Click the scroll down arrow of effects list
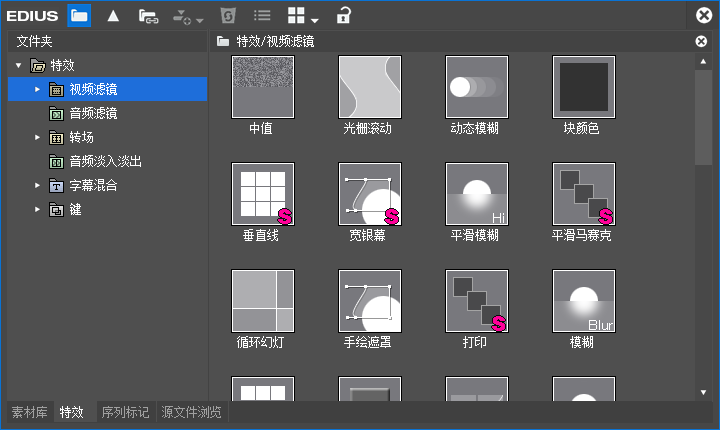This screenshot has width=720, height=430. 703,393
